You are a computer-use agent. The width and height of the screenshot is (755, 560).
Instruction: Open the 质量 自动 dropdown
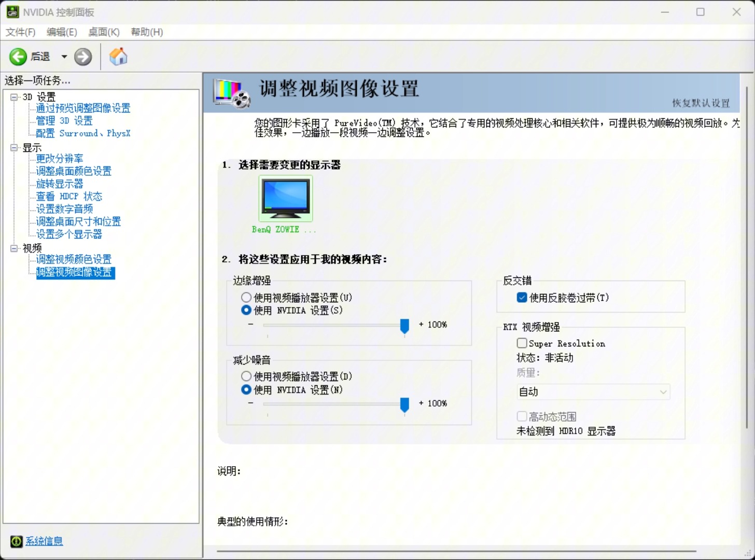coord(593,392)
